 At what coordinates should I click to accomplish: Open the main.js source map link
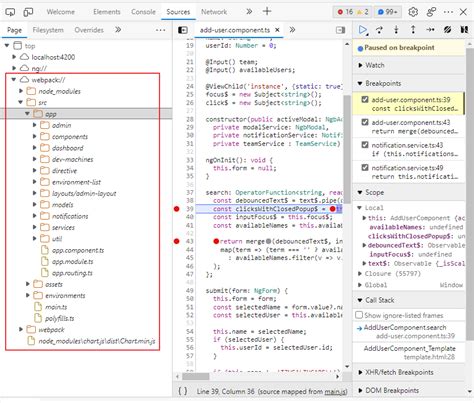[x=336, y=391]
